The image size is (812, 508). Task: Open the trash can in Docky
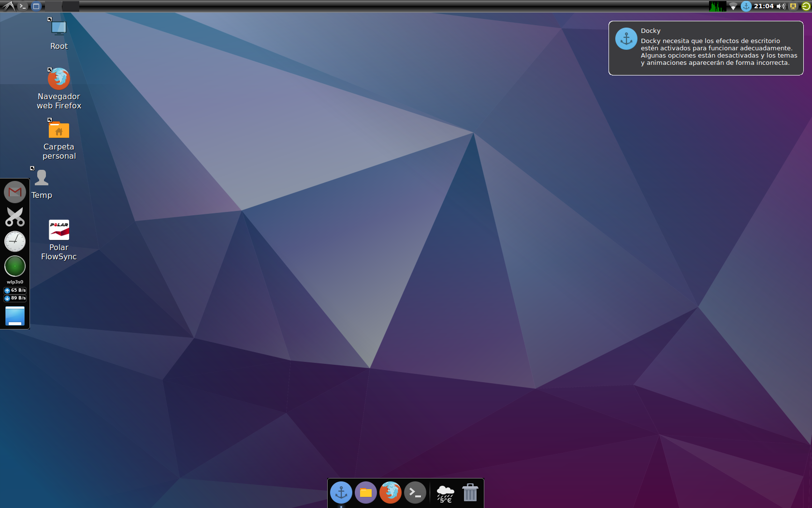470,493
